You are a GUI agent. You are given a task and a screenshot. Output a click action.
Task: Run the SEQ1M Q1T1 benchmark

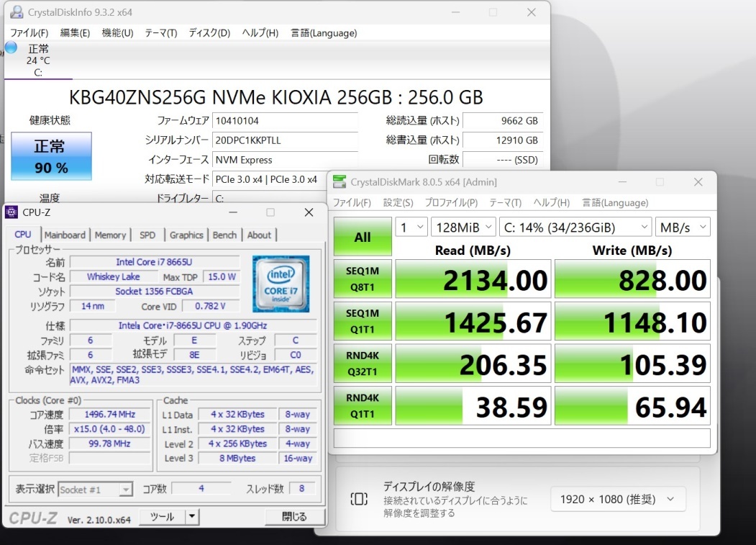click(x=363, y=321)
